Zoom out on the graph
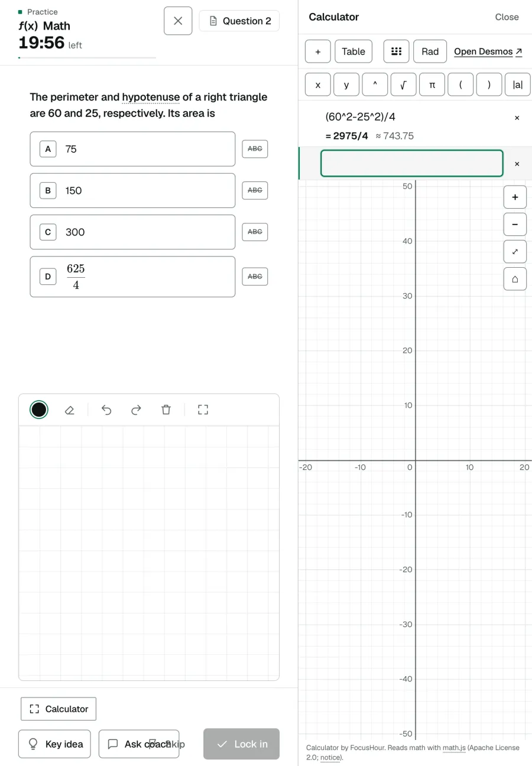532x766 pixels. click(x=515, y=224)
